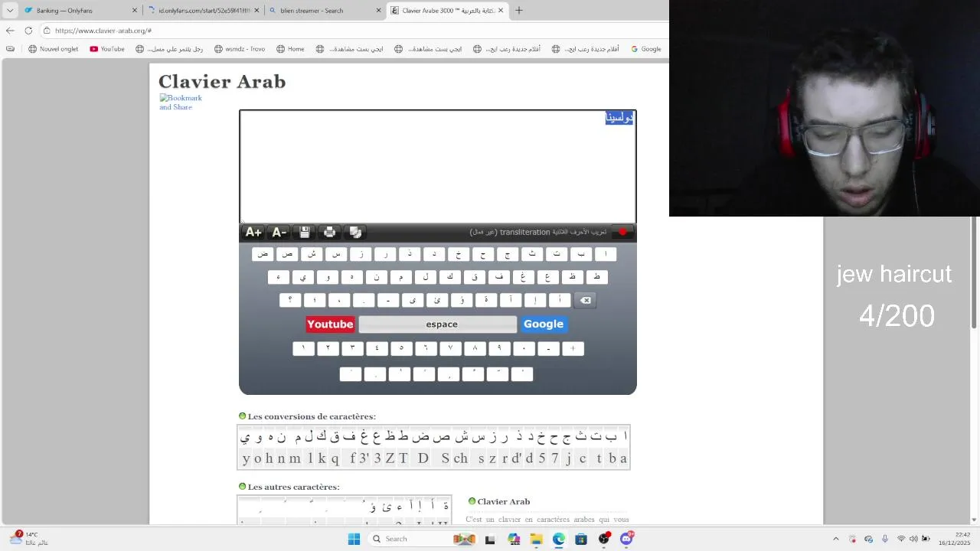Reload the page with refresh icon
The image size is (980, 551).
(28, 31)
